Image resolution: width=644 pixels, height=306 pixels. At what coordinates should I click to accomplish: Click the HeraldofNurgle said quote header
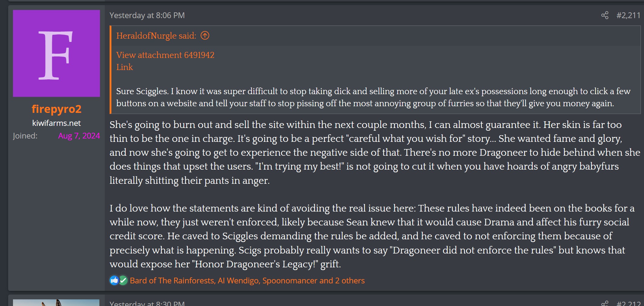(156, 36)
